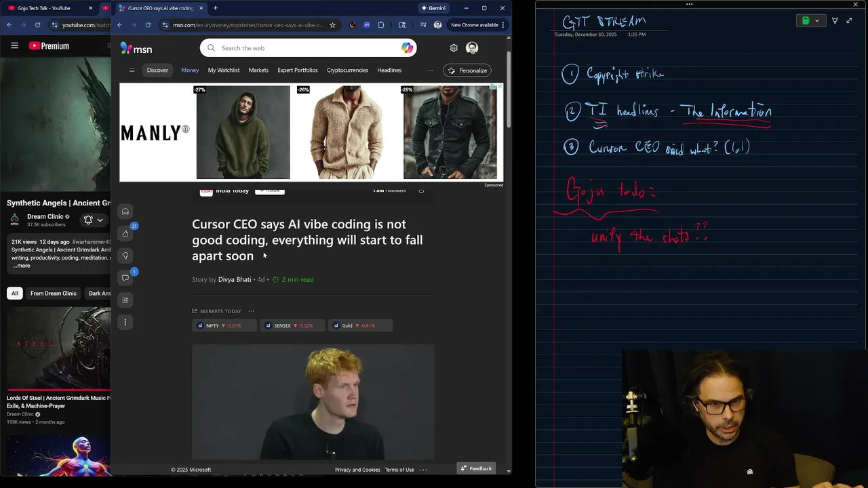Viewport: 868px width, 488px height.
Task: Open Headlines tab
Action: tap(389, 70)
